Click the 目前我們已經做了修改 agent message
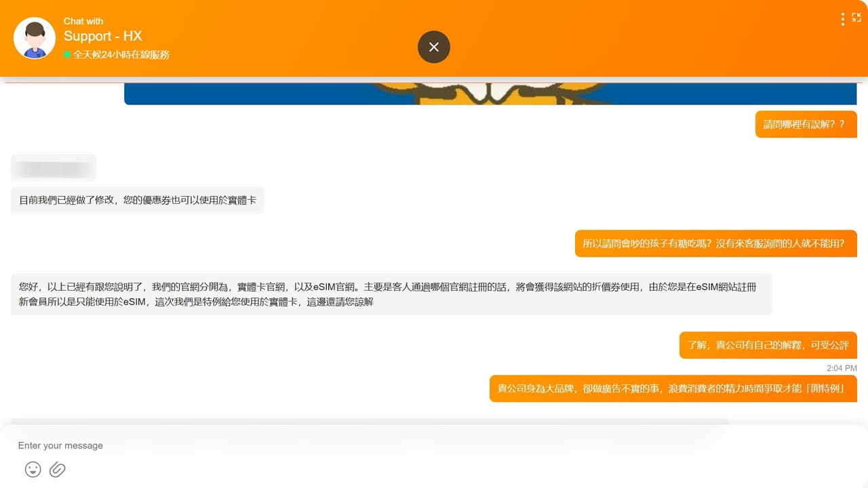This screenshot has width=868, height=488. point(138,201)
